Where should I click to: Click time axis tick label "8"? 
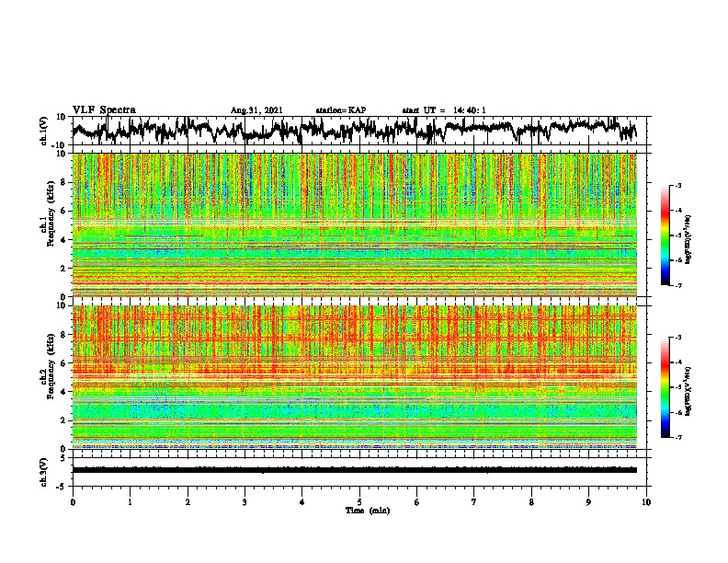tap(531, 502)
